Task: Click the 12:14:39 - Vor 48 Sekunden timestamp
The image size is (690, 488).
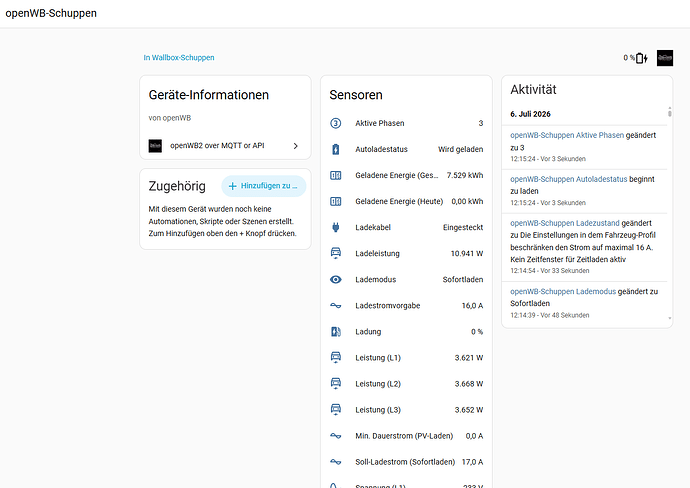Action: click(550, 315)
